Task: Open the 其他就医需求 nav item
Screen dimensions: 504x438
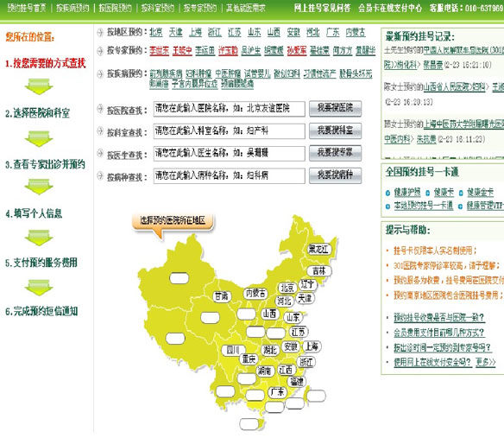Action: [x=246, y=8]
